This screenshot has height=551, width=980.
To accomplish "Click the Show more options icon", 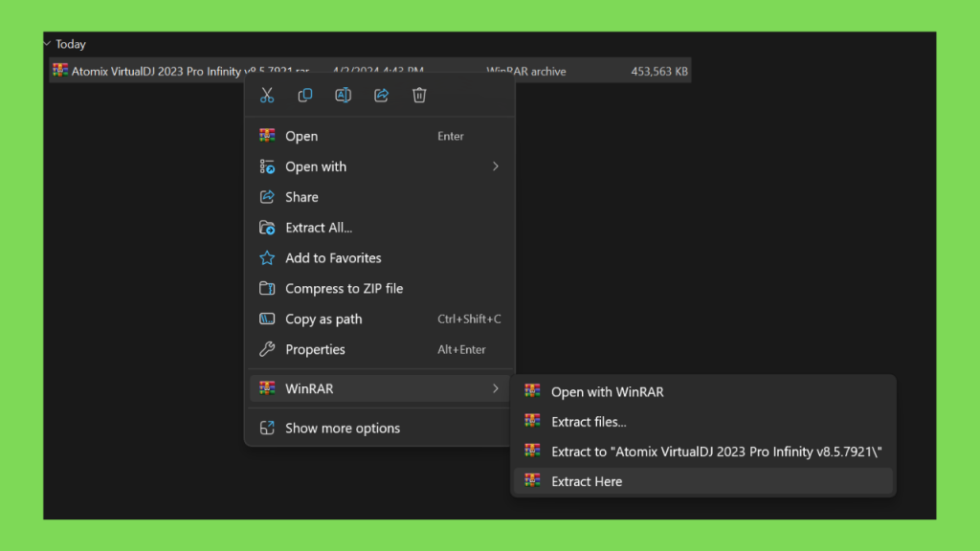I will click(x=267, y=428).
